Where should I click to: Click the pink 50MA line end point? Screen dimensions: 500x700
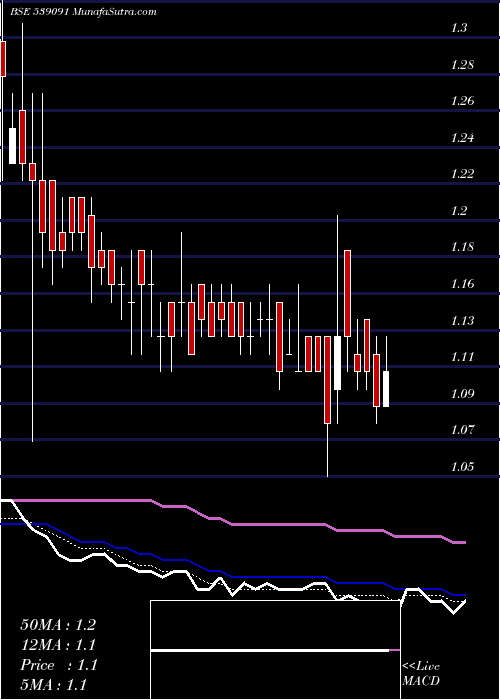click(x=464, y=542)
